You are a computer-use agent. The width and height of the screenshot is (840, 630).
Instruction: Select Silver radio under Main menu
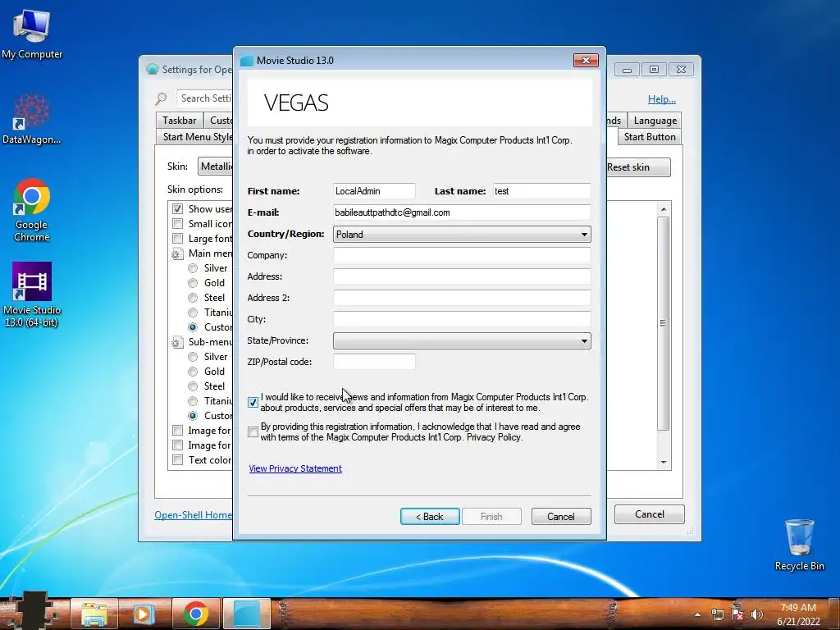pyautogui.click(x=193, y=268)
